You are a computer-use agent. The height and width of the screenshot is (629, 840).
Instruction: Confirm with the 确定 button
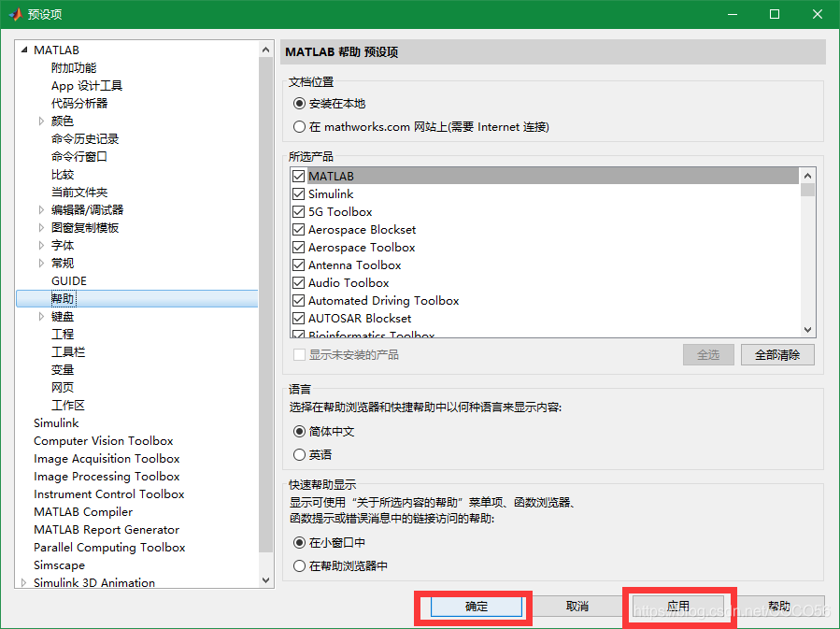click(477, 607)
